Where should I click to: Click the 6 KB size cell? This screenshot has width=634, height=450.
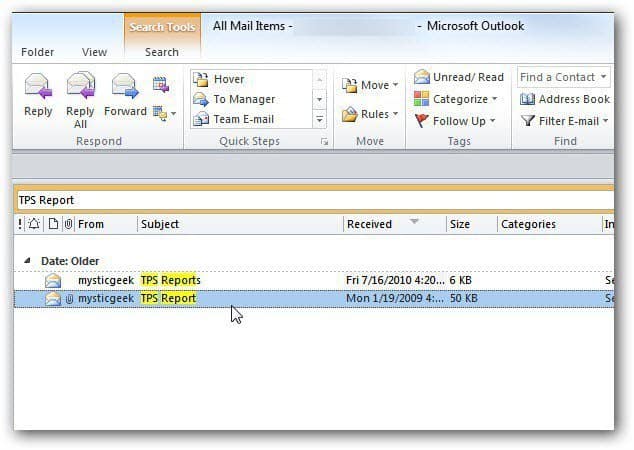pyautogui.click(x=461, y=280)
